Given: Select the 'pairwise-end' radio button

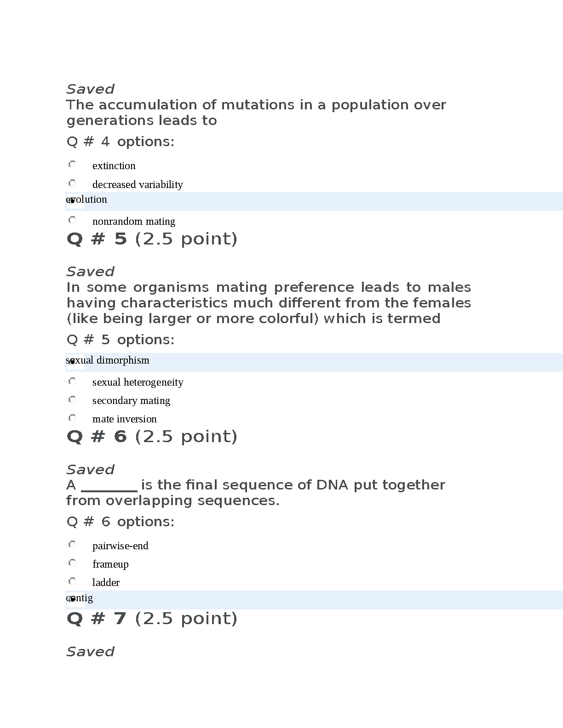Looking at the screenshot, I should pyautogui.click(x=72, y=545).
